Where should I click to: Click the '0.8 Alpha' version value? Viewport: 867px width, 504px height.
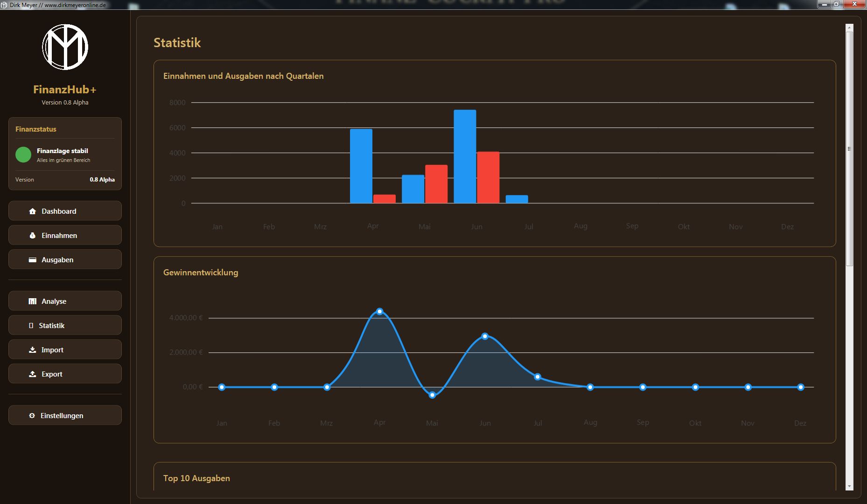click(102, 180)
